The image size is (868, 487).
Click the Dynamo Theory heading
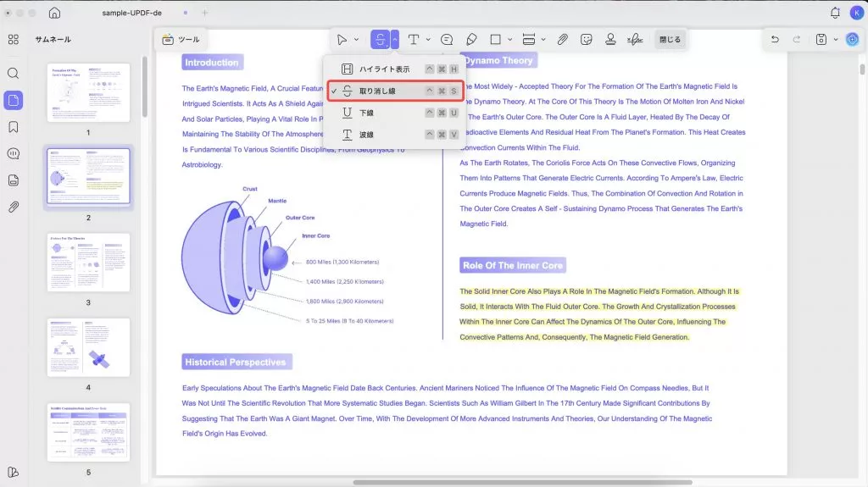coord(498,60)
